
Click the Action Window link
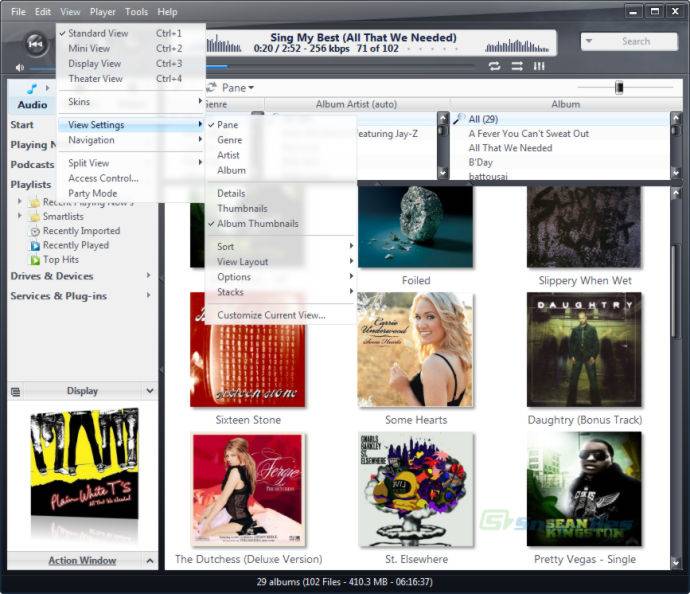tap(82, 561)
